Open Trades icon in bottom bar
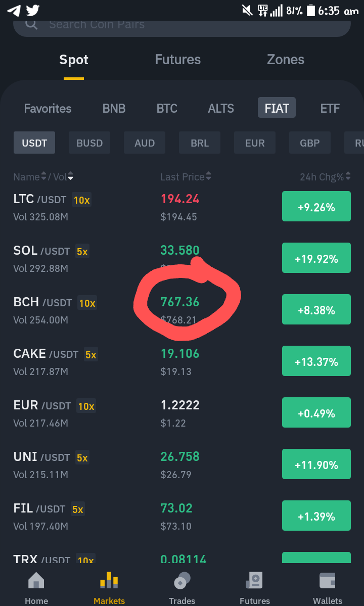 click(x=182, y=581)
